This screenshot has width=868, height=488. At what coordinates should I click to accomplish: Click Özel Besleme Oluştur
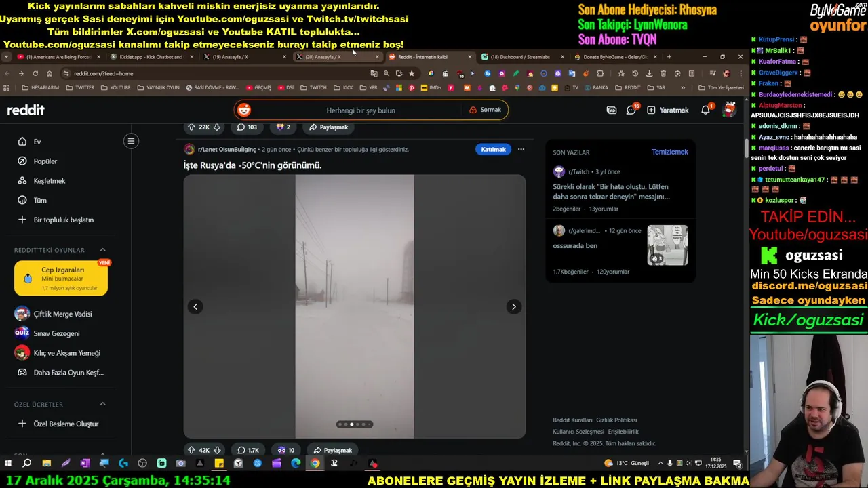(x=66, y=424)
